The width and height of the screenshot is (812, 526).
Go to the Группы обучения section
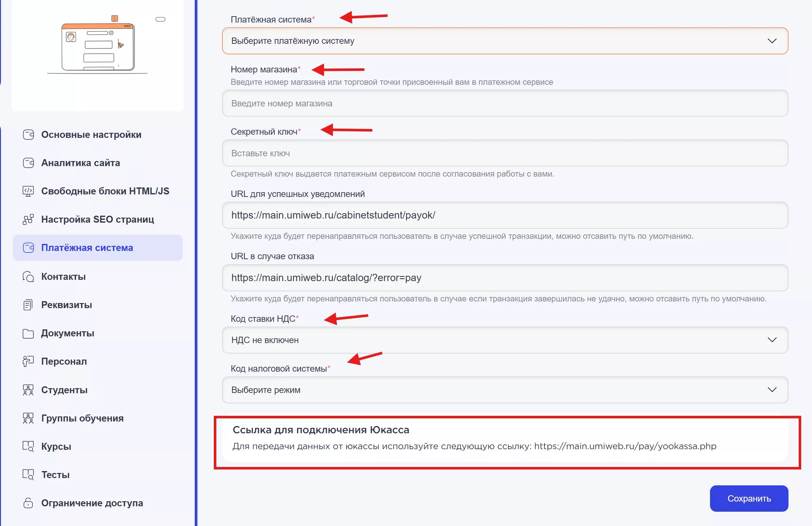click(x=82, y=418)
